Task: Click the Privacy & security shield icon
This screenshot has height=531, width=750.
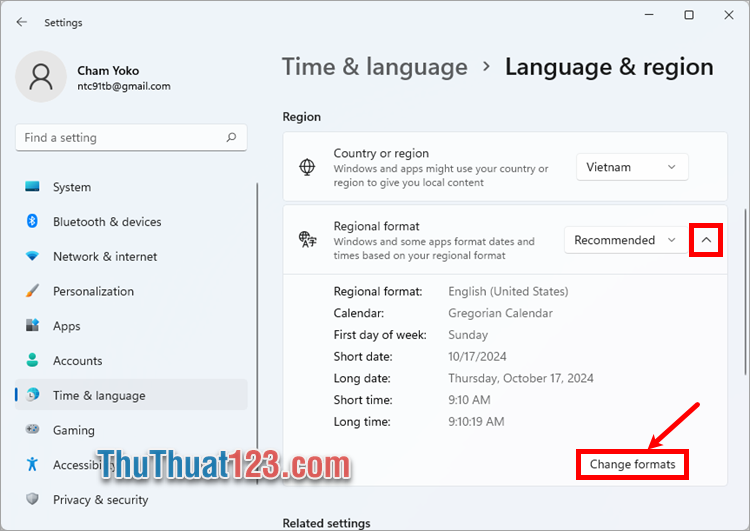Action: (x=33, y=499)
